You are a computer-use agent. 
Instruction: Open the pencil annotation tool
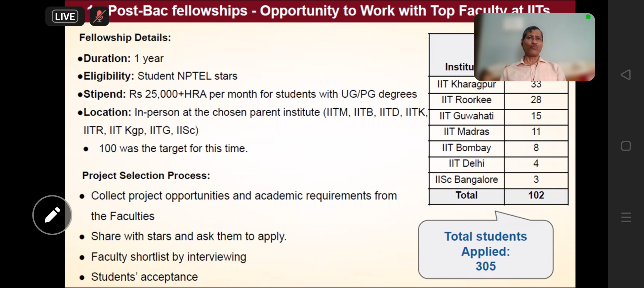(52, 215)
